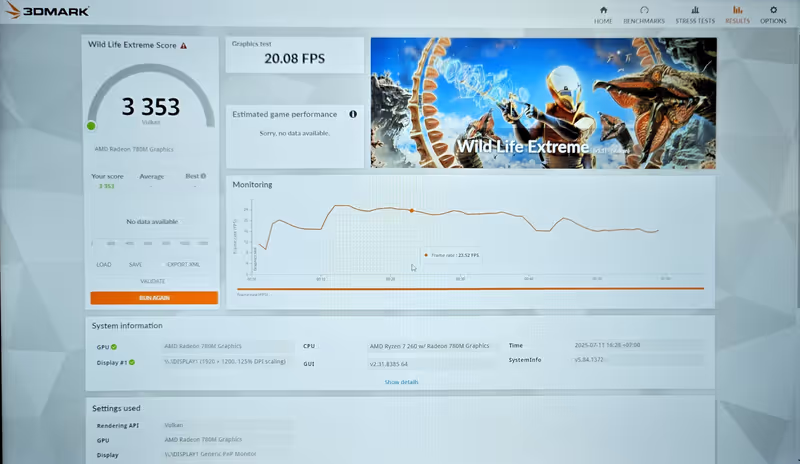This screenshot has height=464, width=800.
Task: Open the Home section icon
Action: (x=603, y=10)
